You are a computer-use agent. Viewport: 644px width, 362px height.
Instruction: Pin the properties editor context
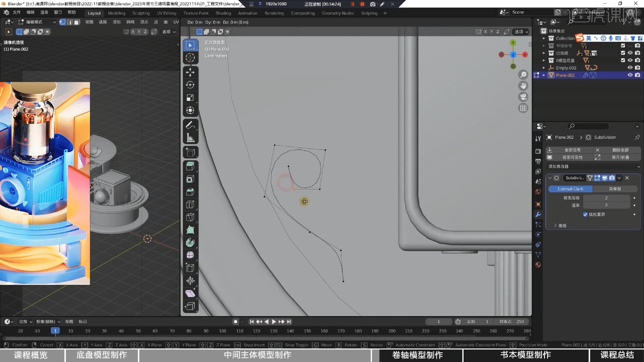point(637,137)
